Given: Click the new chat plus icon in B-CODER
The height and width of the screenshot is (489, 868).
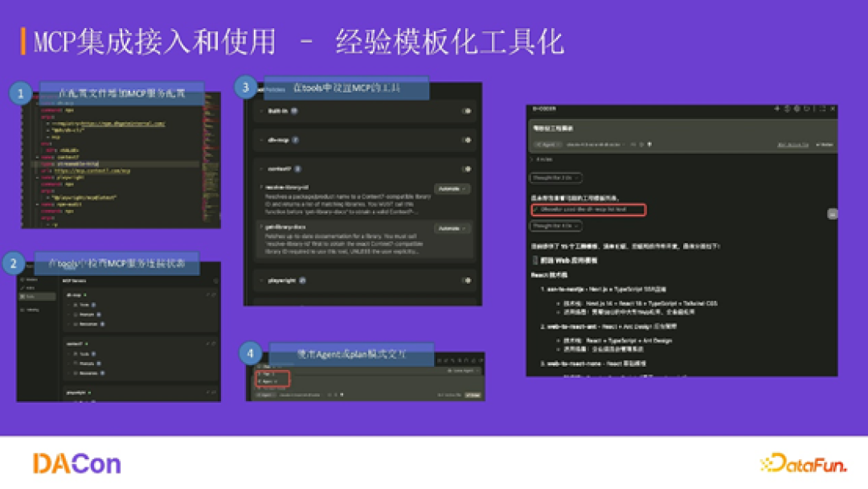Looking at the screenshot, I should 776,109.
